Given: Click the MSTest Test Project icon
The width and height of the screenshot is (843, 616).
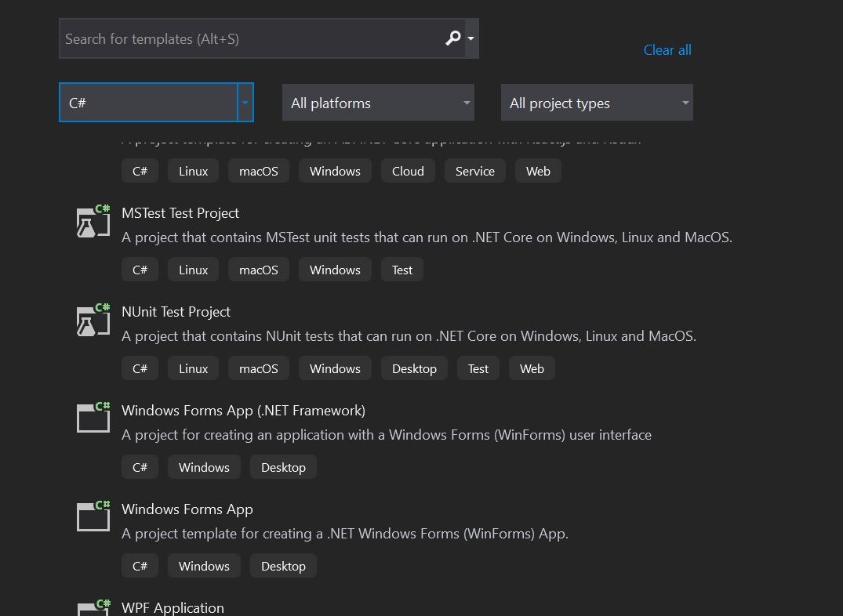Looking at the screenshot, I should pyautogui.click(x=93, y=221).
